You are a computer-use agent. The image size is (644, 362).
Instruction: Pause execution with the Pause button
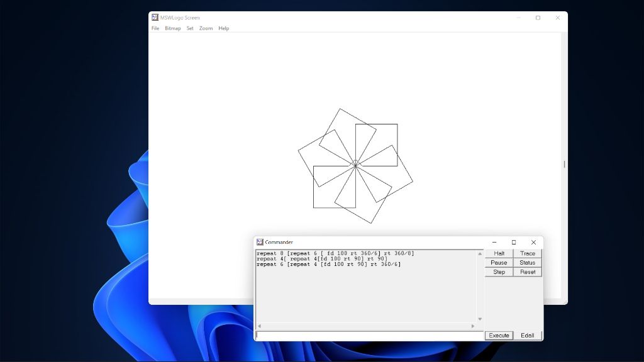[499, 263]
